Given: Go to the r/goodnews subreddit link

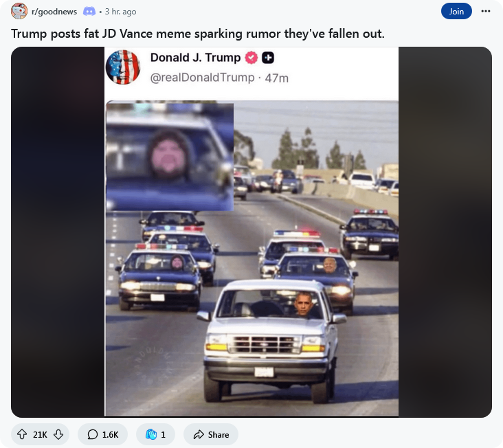Looking at the screenshot, I should 54,12.
